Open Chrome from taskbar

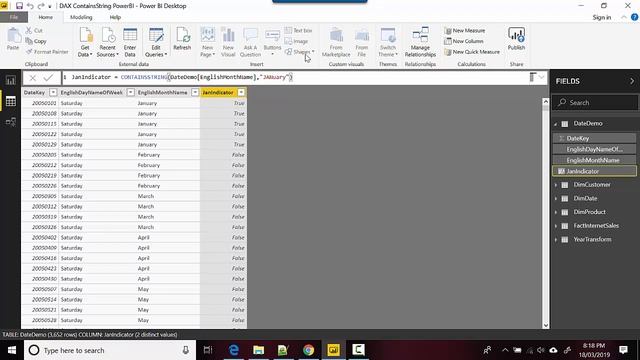[309, 350]
